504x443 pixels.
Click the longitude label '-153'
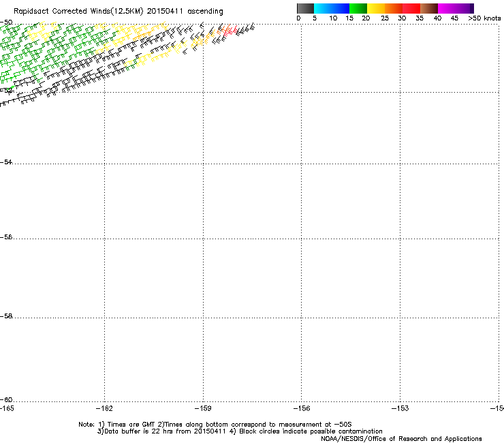point(400,408)
